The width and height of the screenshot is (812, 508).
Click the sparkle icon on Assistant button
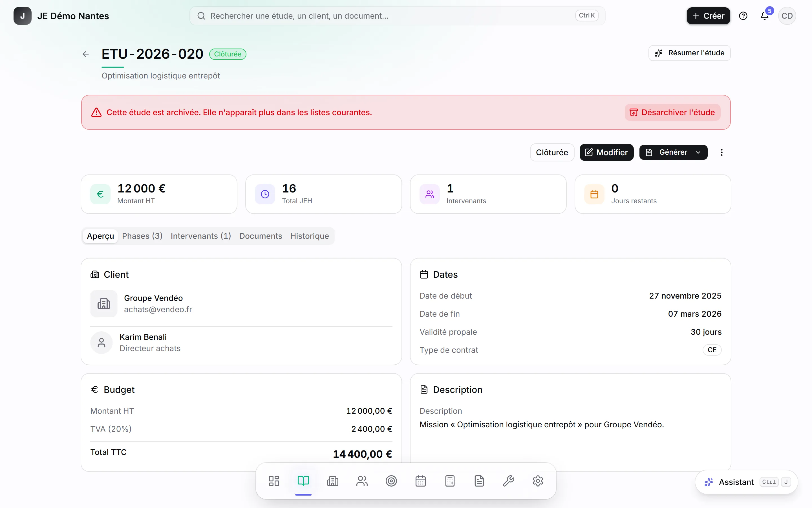coord(709,482)
